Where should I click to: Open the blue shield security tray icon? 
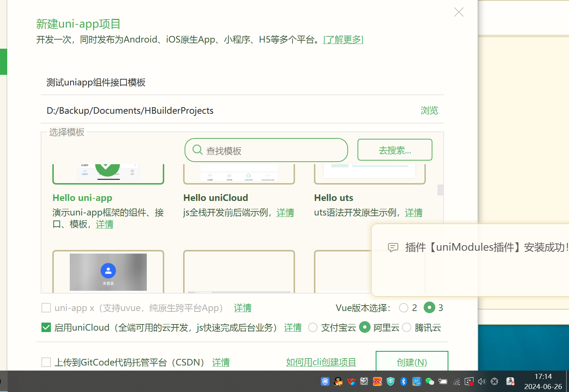coord(325,381)
